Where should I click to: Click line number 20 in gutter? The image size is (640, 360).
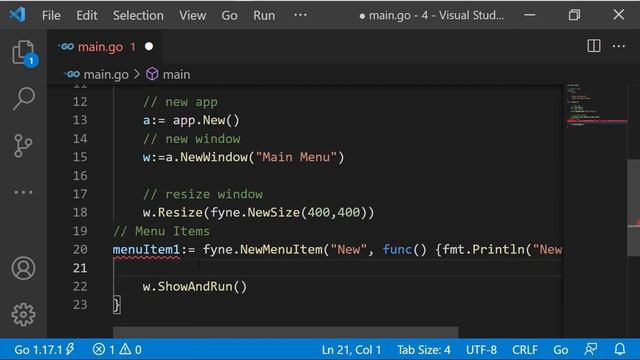pos(80,249)
